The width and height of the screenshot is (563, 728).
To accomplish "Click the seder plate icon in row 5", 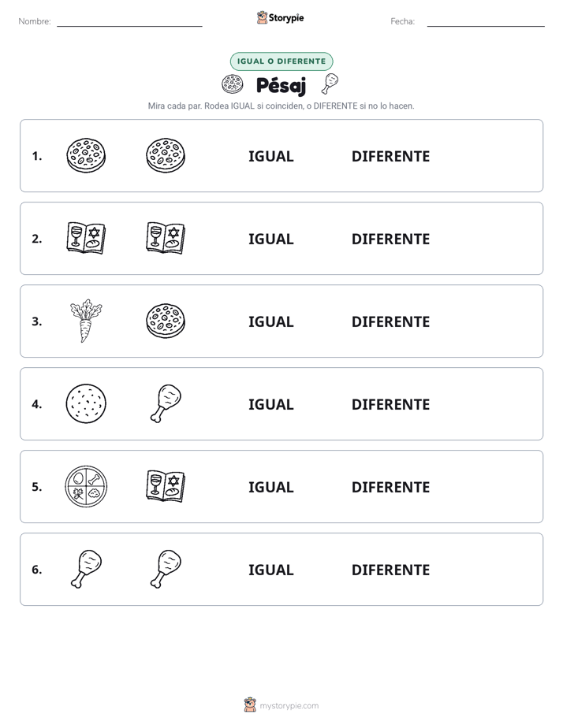I will coord(86,487).
